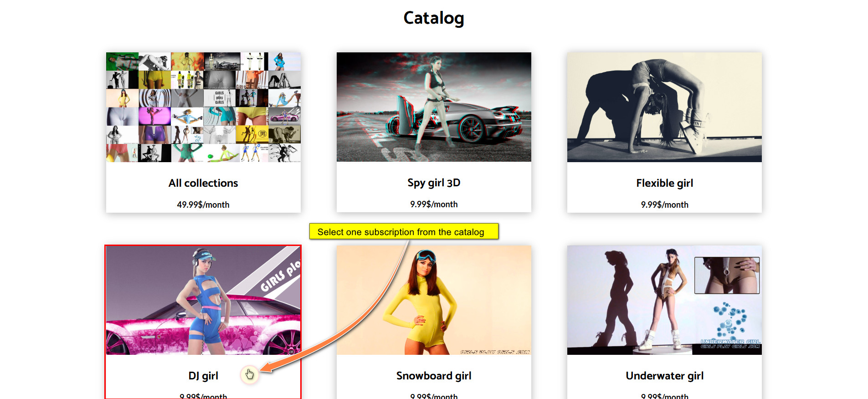Select Flexible girl 9.99$/month price
The height and width of the screenshot is (399, 868).
[x=664, y=205]
